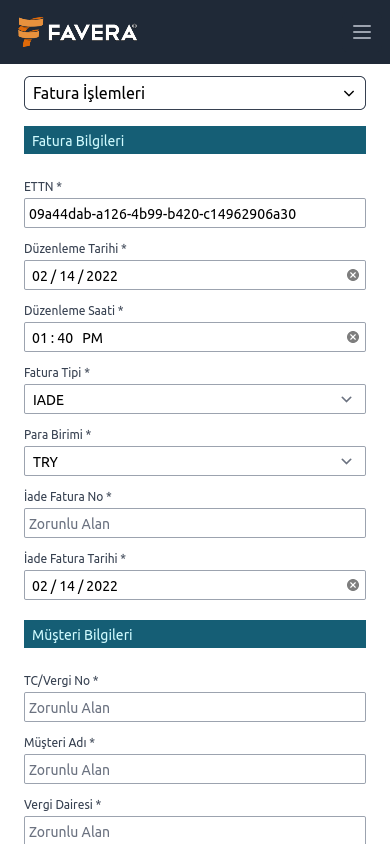This screenshot has height=844, width=390.
Task: Select PM in the Düzenleme Saati field
Action: tap(93, 338)
